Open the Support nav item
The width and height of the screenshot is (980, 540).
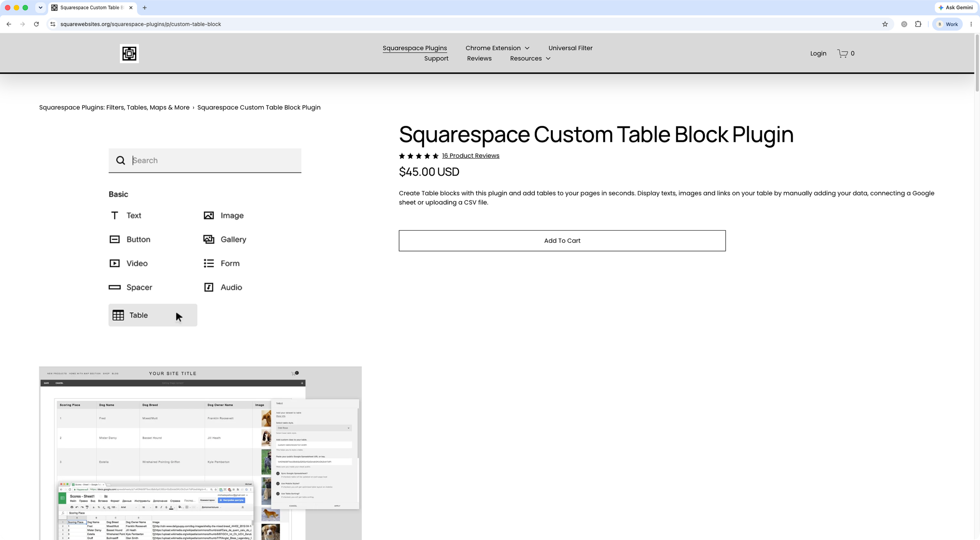436,58
